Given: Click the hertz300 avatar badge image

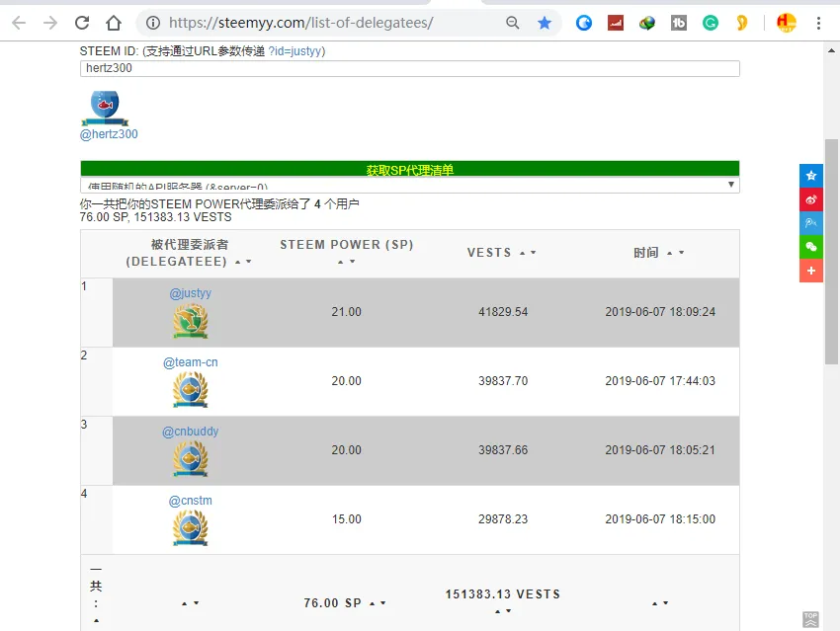Looking at the screenshot, I should [105, 108].
